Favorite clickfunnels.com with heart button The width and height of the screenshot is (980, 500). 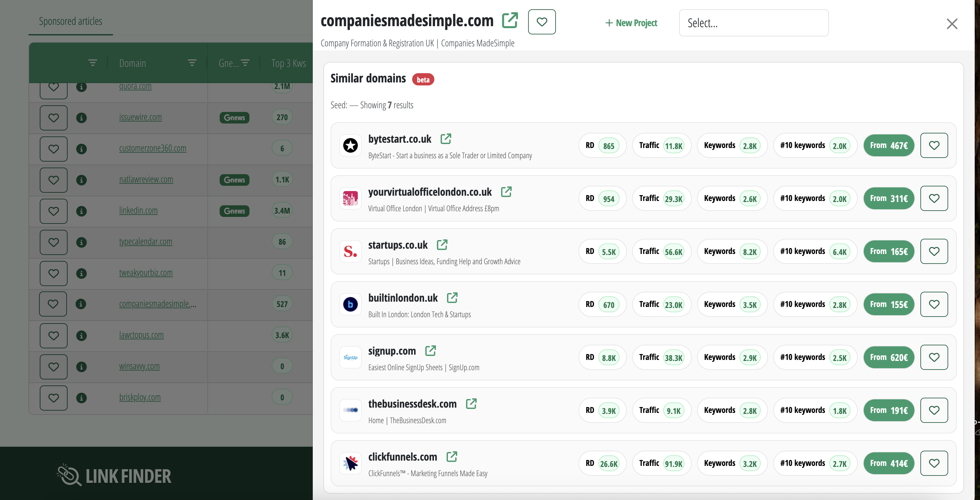point(934,463)
